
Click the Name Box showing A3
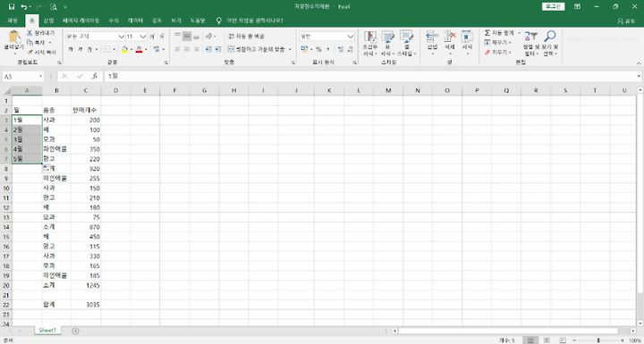point(22,76)
